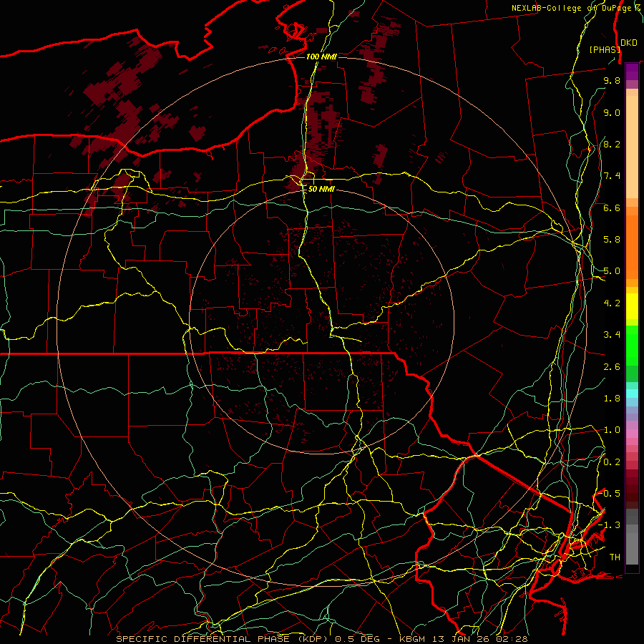Click the 0.2 scale value
Screen dimensions: 644x644
click(x=612, y=462)
